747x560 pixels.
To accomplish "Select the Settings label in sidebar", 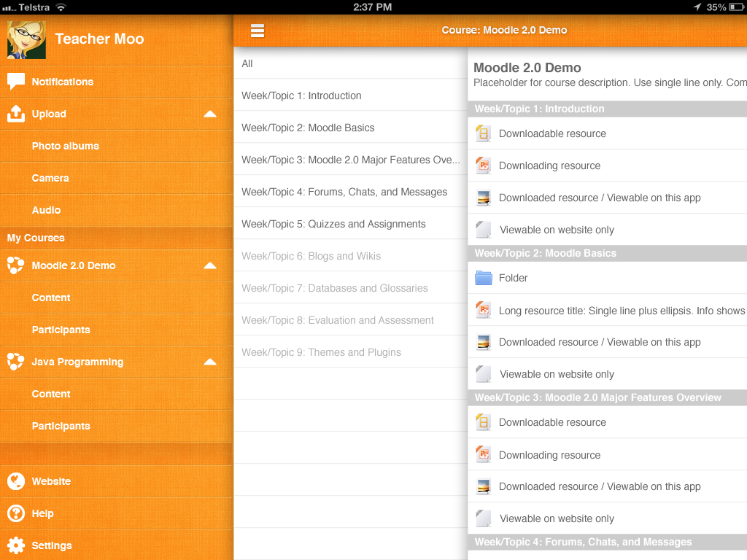I will [x=52, y=545].
